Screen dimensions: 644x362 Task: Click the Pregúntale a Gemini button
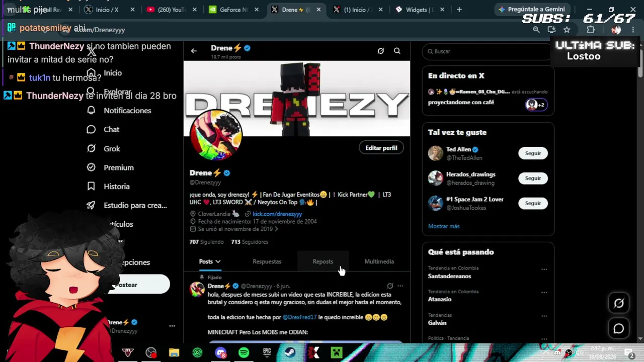[532, 10]
